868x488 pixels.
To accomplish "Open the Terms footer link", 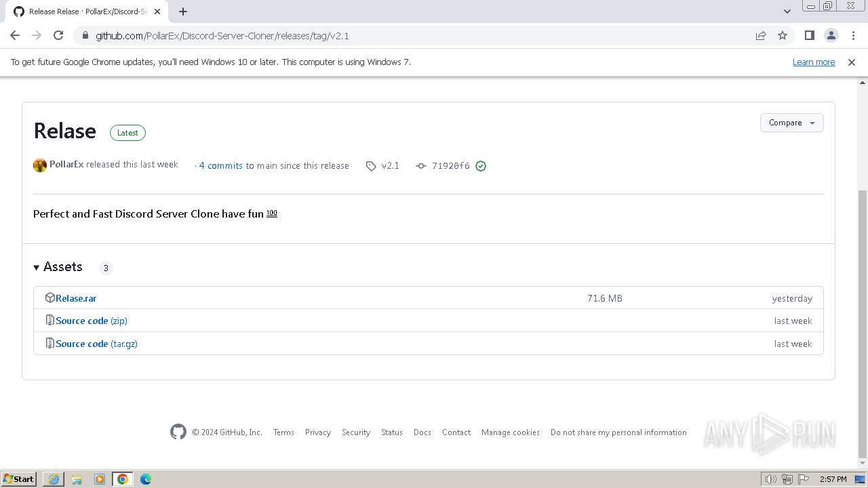I will click(x=283, y=432).
